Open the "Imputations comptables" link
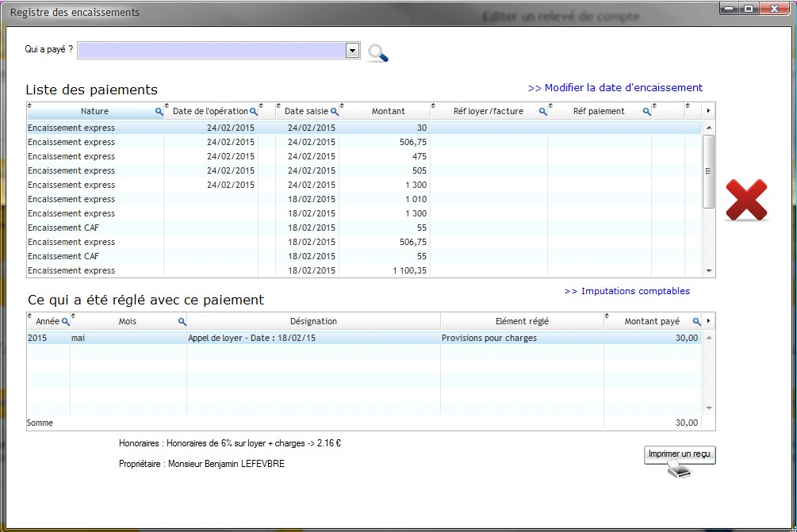Screen dimensions: 797x532 click(627, 291)
